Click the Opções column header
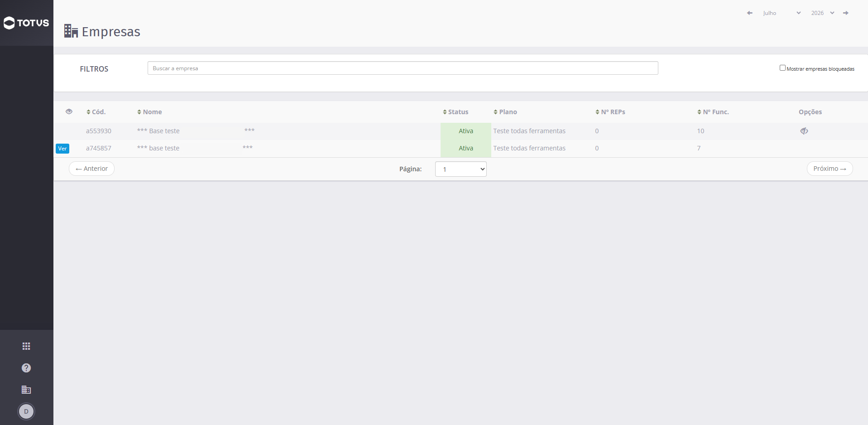Screen dimensions: 868x425 [x=810, y=112]
